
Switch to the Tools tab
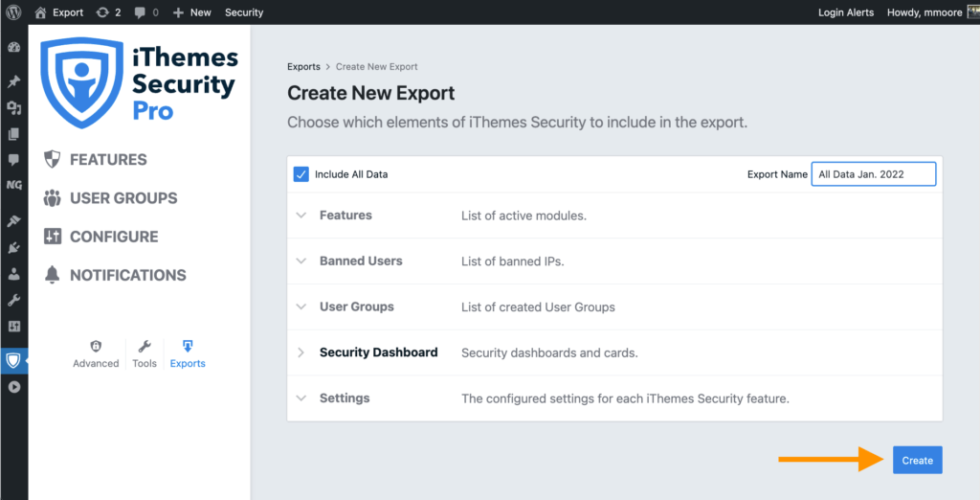pyautogui.click(x=145, y=354)
